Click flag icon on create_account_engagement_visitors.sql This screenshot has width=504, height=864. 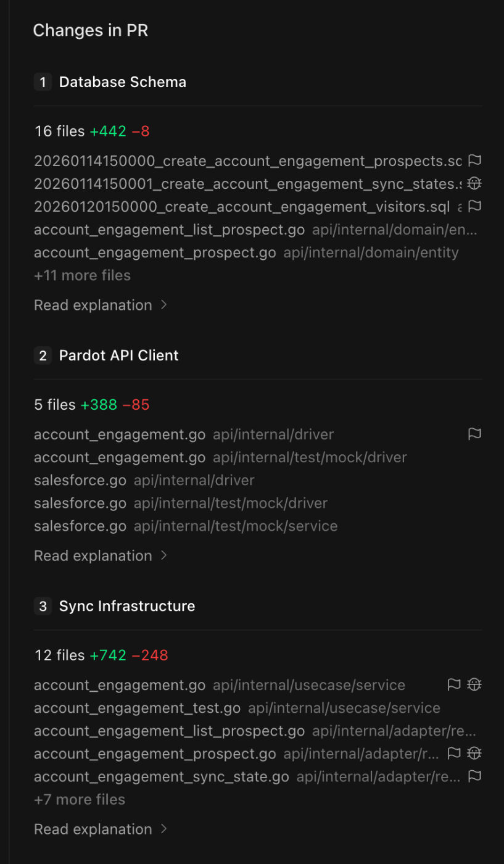[x=474, y=206]
